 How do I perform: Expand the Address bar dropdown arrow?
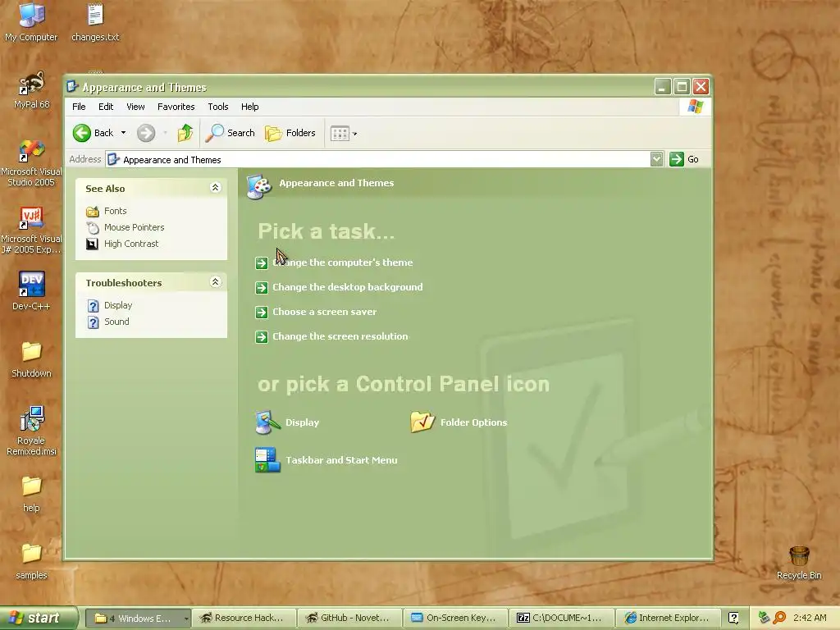657,159
